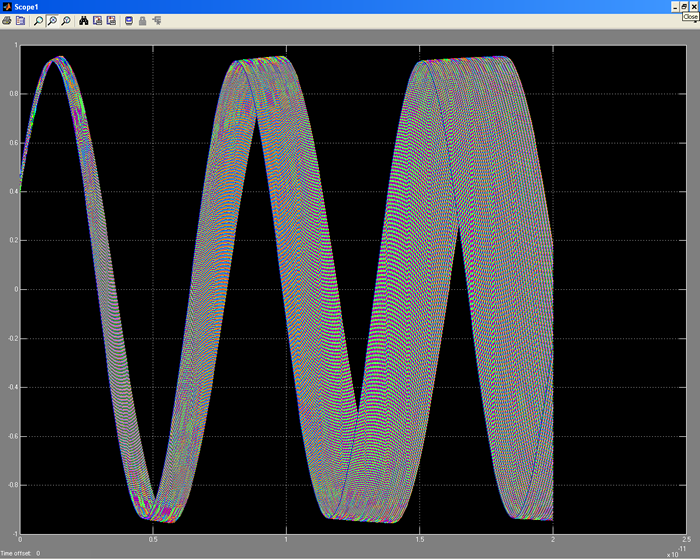Click the Autoscale binoculars icon
This screenshot has height=560, width=700.
[x=84, y=20]
